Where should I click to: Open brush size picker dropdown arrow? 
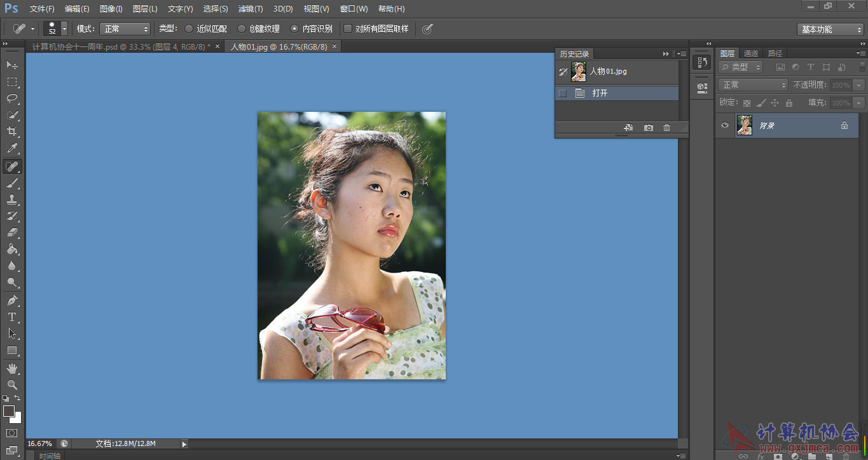64,29
